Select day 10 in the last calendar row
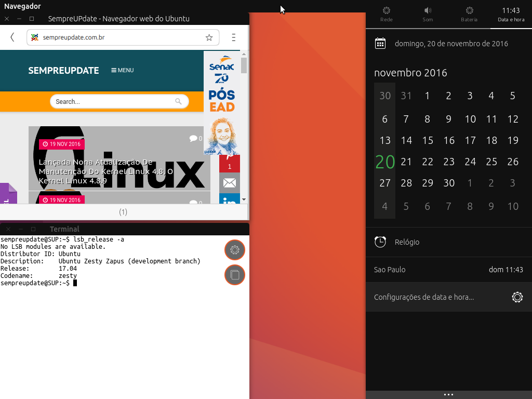The height and width of the screenshot is (399, 532). click(x=513, y=206)
